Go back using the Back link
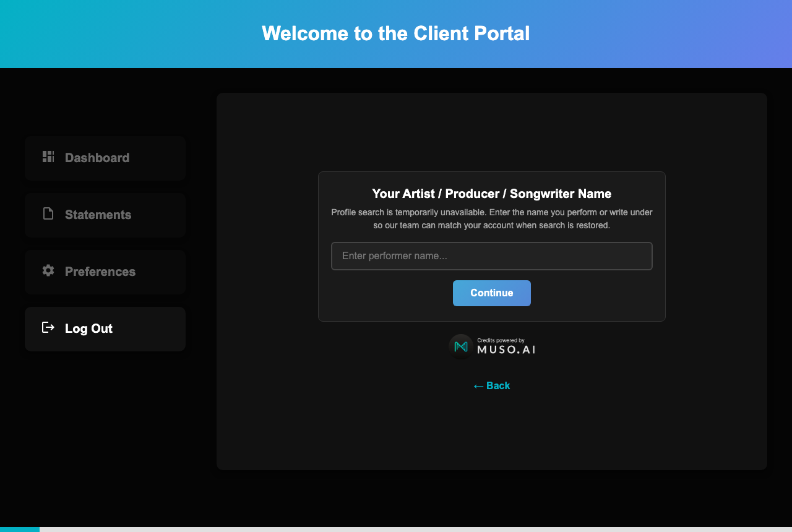The image size is (792, 532). 492,386
